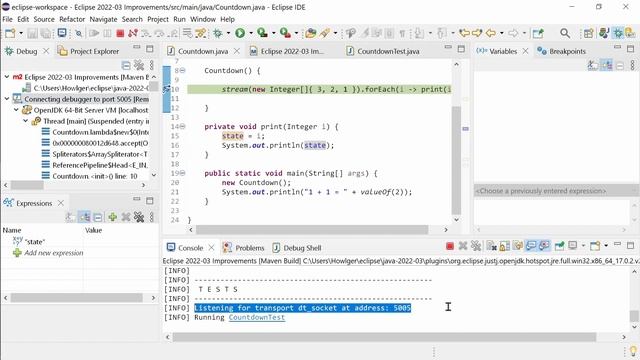This screenshot has width=640, height=360.
Task: Collapse OpenJDK 64-Bit Server VM node
Action: coord(16,110)
